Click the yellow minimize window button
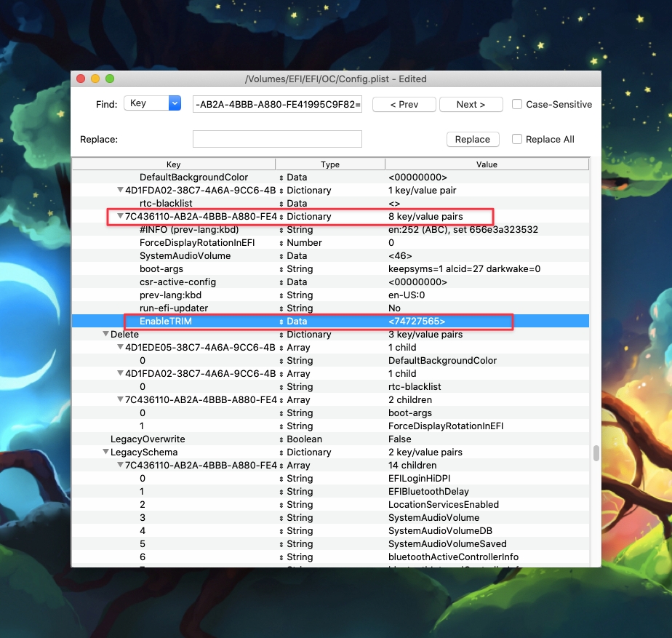The image size is (672, 638). click(95, 79)
